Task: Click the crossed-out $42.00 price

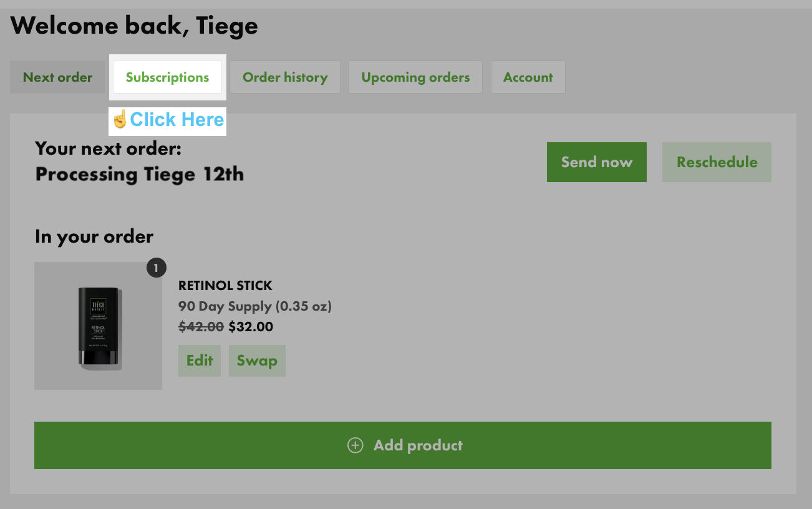Action: pos(201,326)
